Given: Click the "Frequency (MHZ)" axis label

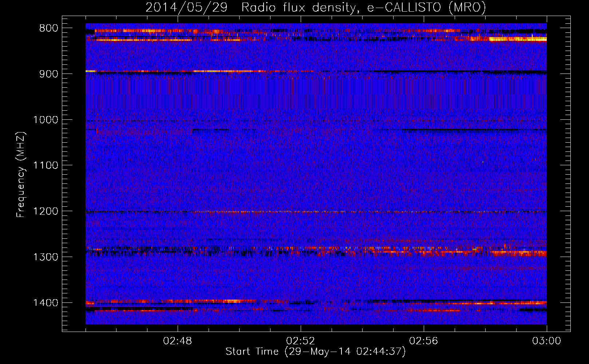Looking at the screenshot, I should tap(21, 175).
